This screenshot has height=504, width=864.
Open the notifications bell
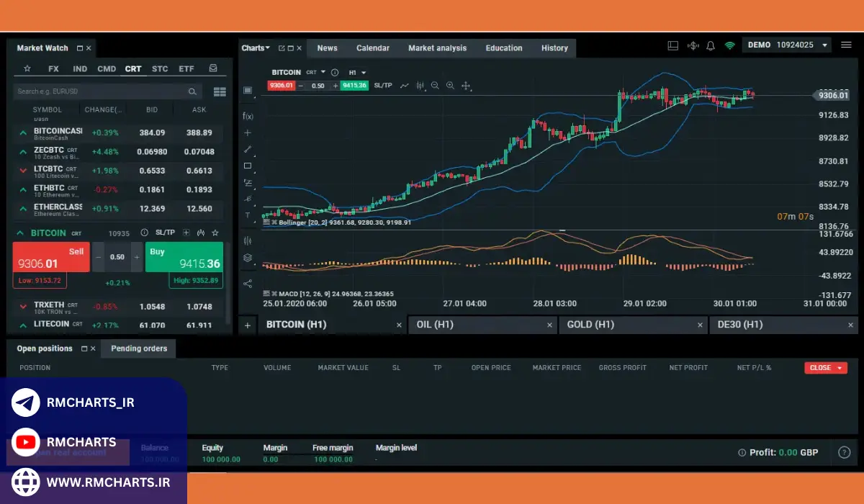(711, 45)
